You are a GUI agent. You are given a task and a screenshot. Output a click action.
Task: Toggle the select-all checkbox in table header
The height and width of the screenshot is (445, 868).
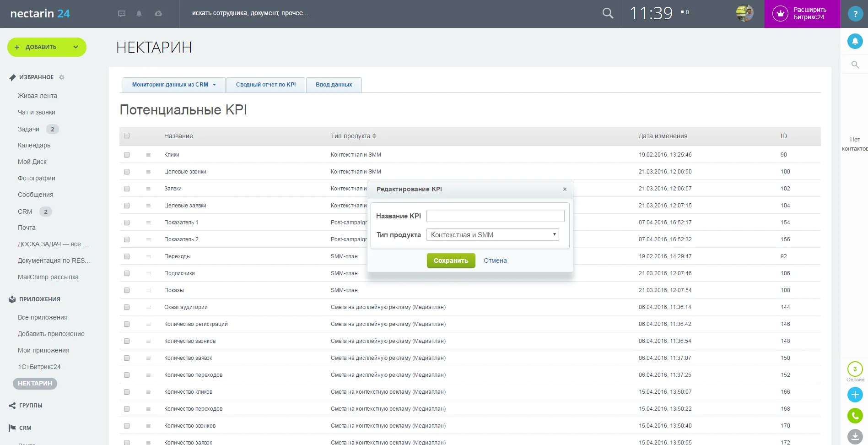click(127, 136)
